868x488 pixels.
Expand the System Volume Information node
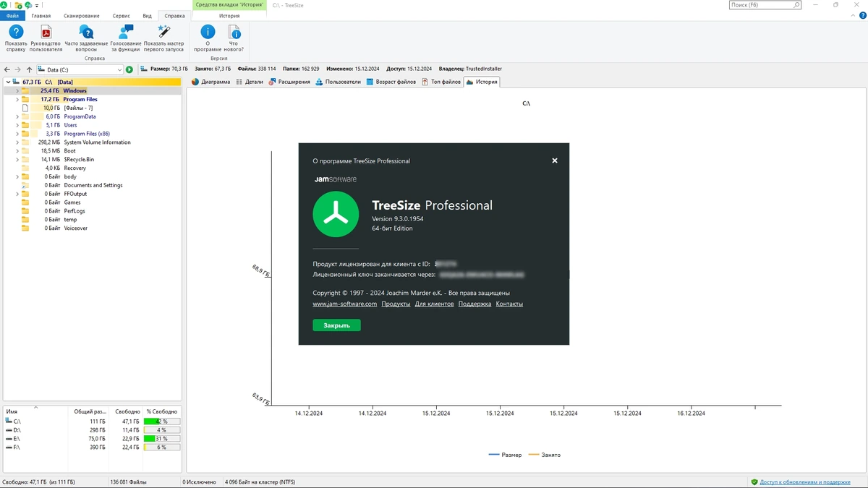coord(17,142)
